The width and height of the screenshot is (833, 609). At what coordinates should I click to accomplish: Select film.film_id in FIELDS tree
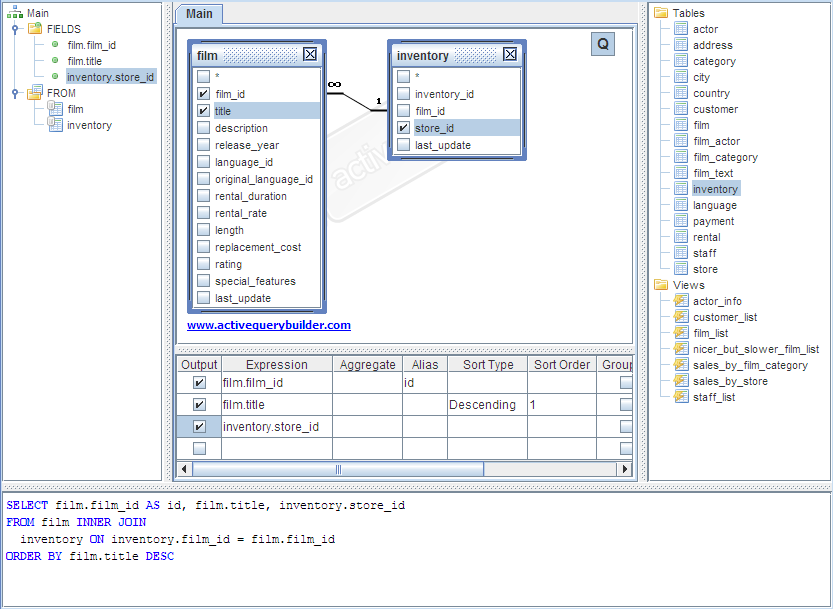(x=91, y=45)
